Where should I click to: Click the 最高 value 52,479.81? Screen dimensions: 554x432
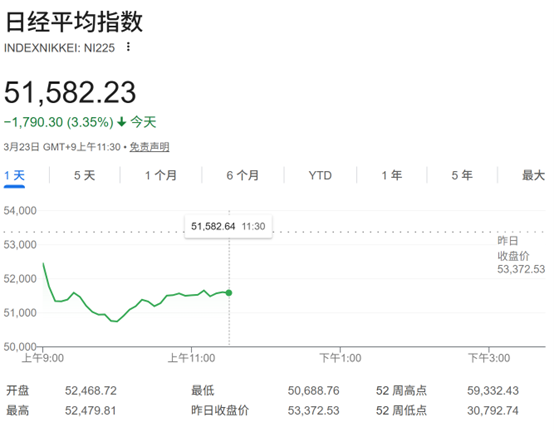tap(90, 411)
